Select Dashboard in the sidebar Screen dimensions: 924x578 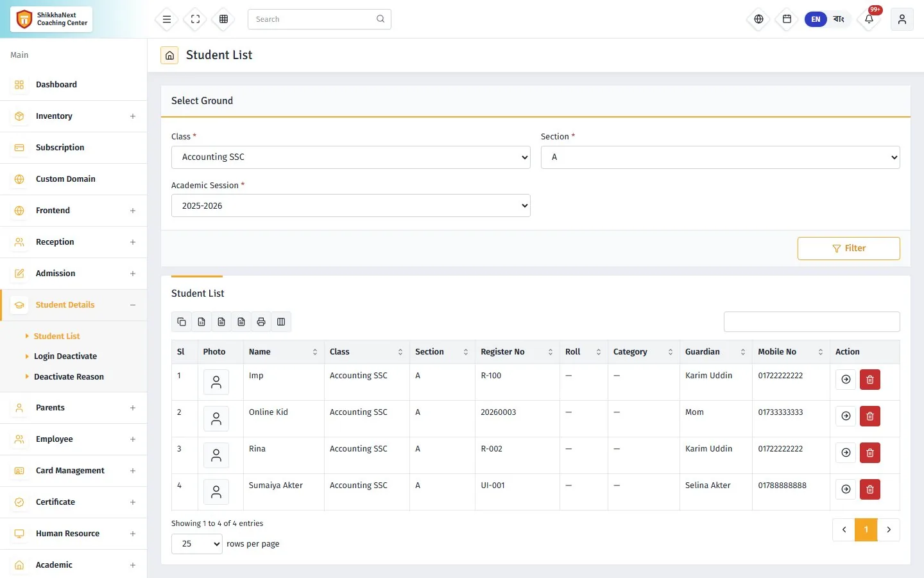click(74, 85)
